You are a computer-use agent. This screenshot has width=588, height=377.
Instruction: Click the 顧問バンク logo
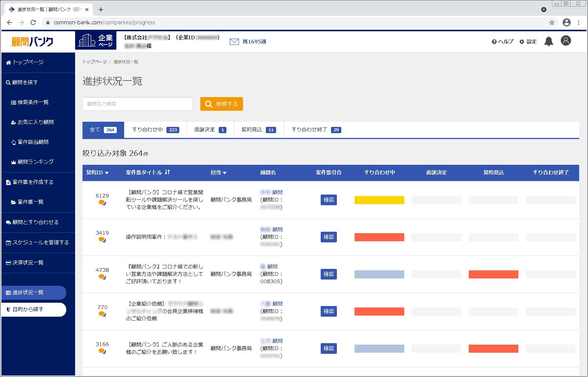point(32,42)
